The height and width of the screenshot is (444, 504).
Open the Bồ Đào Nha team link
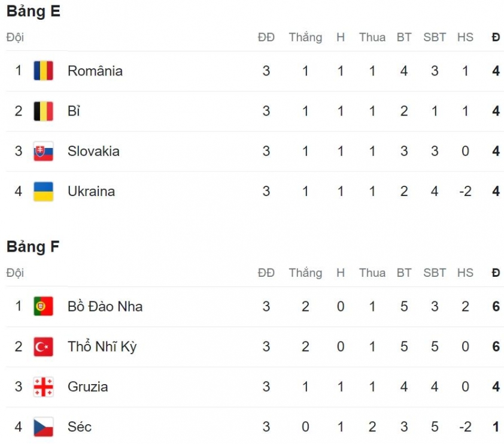click(105, 306)
